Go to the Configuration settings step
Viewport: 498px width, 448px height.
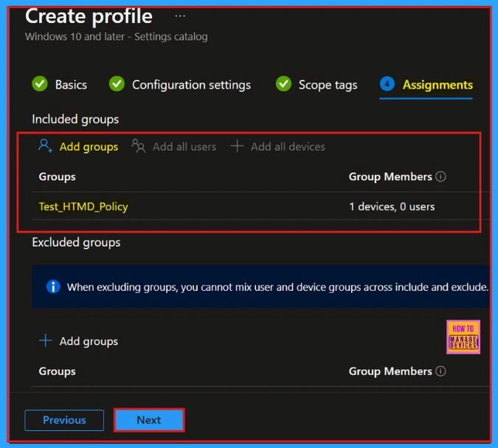[180, 85]
